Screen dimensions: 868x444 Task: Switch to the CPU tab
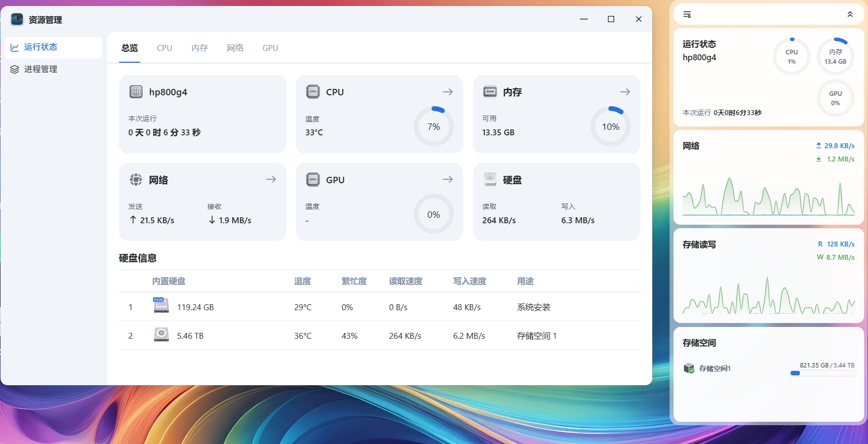[164, 48]
